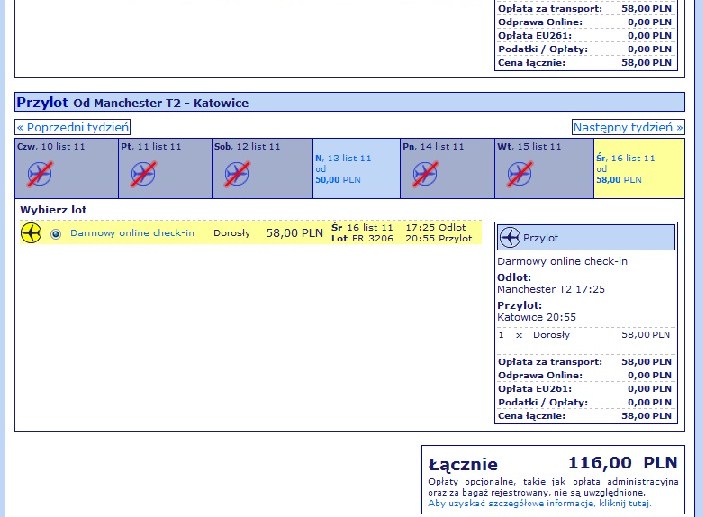Click the Przylot Od Manchester T2 - Katowice header
Screen dimensions: 703x517
pos(349,102)
